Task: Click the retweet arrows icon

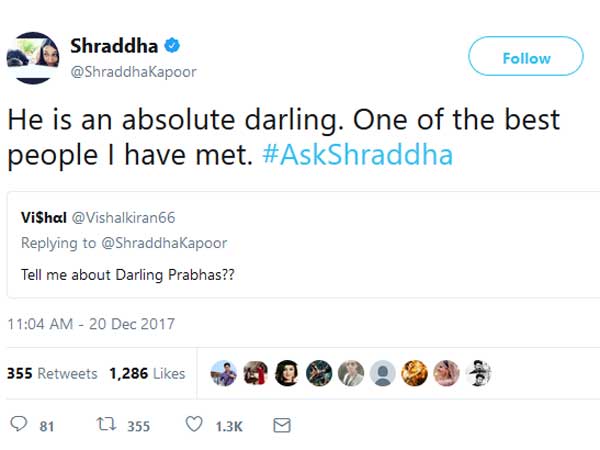Action: point(105,426)
